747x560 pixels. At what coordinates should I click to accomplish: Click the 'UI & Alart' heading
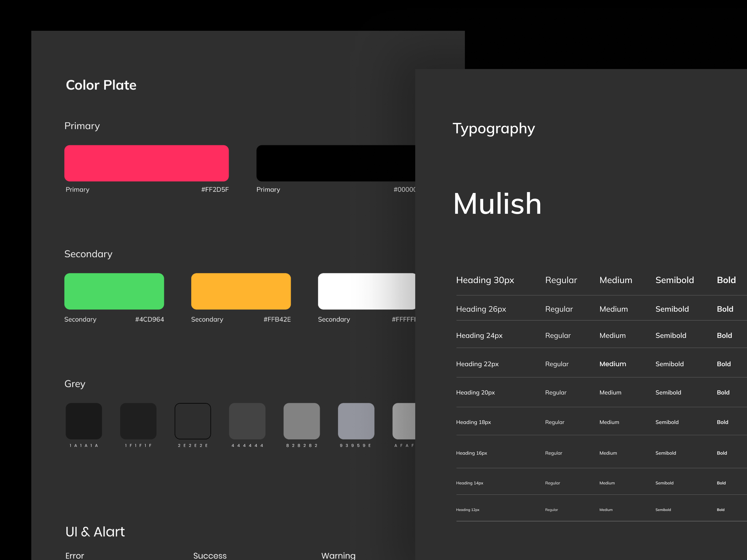95,532
